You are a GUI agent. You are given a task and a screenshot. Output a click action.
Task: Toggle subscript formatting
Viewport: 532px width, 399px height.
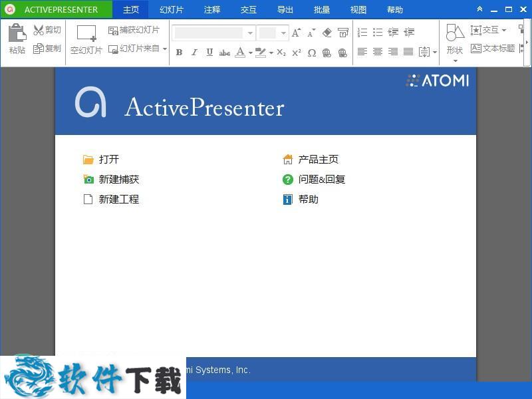pyautogui.click(x=281, y=53)
